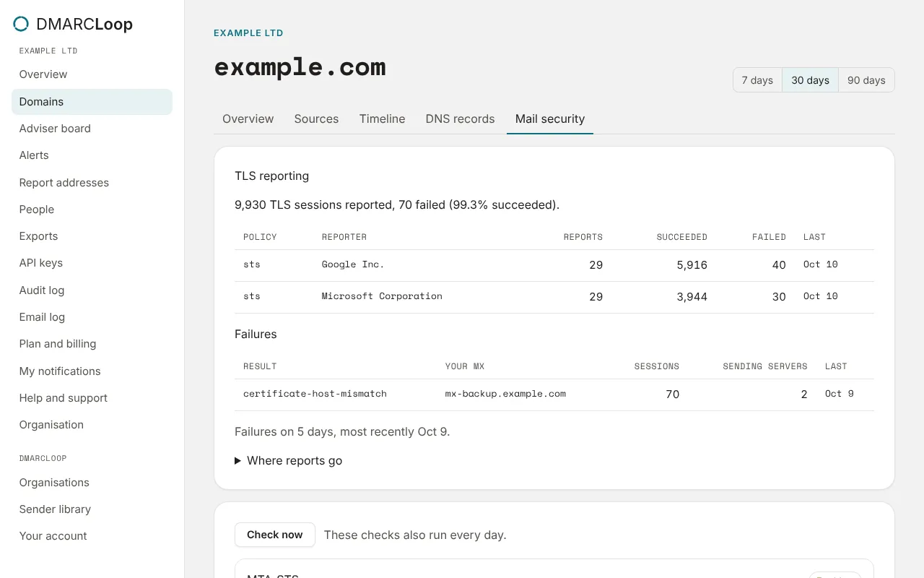Click the Failures section heading
The height and width of the screenshot is (578, 924).
point(256,335)
